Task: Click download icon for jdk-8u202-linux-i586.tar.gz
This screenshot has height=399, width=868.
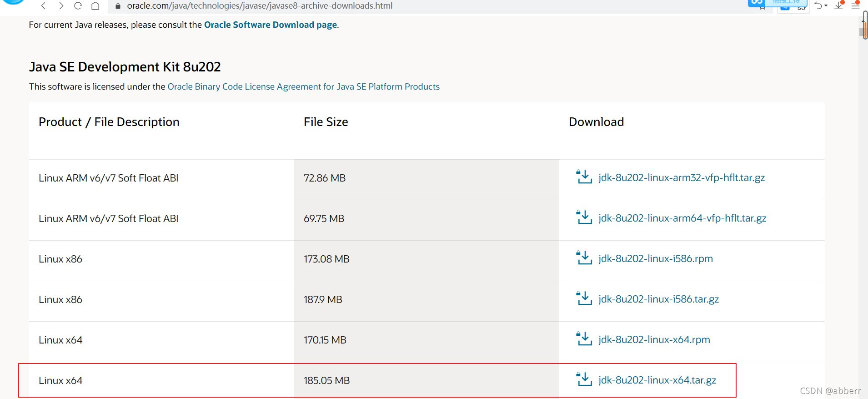Action: [584, 298]
